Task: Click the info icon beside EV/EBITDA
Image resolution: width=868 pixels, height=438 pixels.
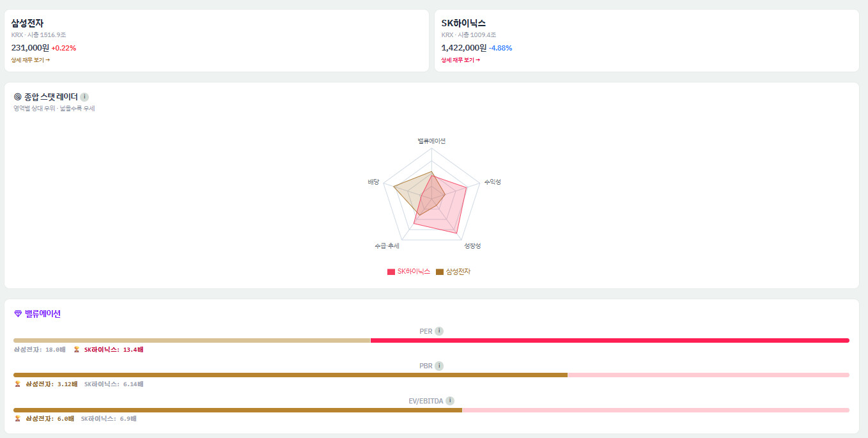Action: [x=450, y=401]
